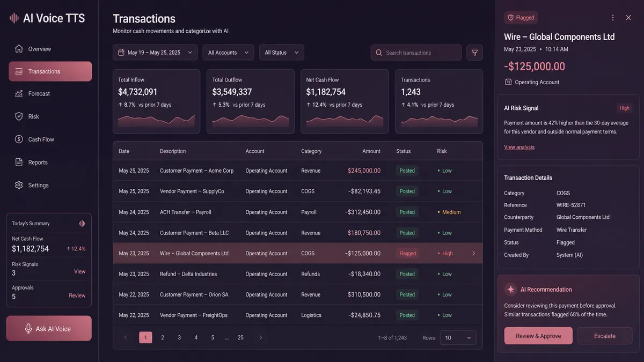Click ACH Transfer – Payroll row
The height and width of the screenshot is (362, 644).
point(298,212)
